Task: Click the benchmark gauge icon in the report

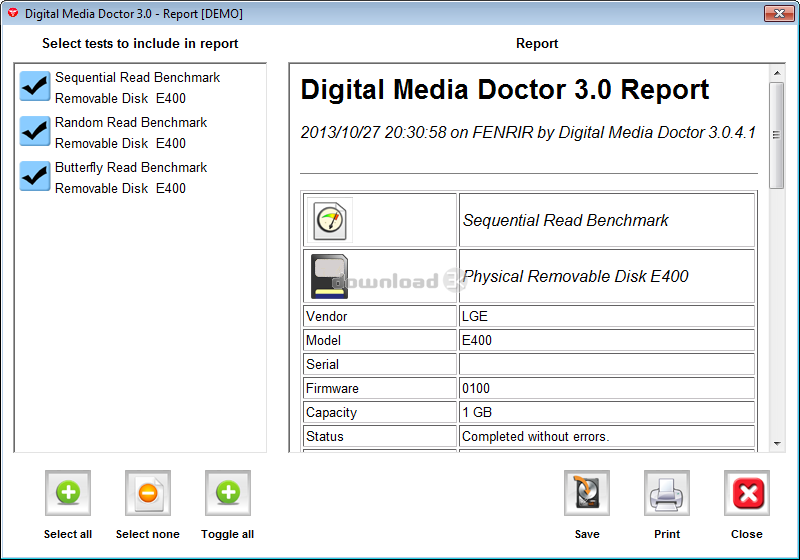Action: [x=330, y=220]
